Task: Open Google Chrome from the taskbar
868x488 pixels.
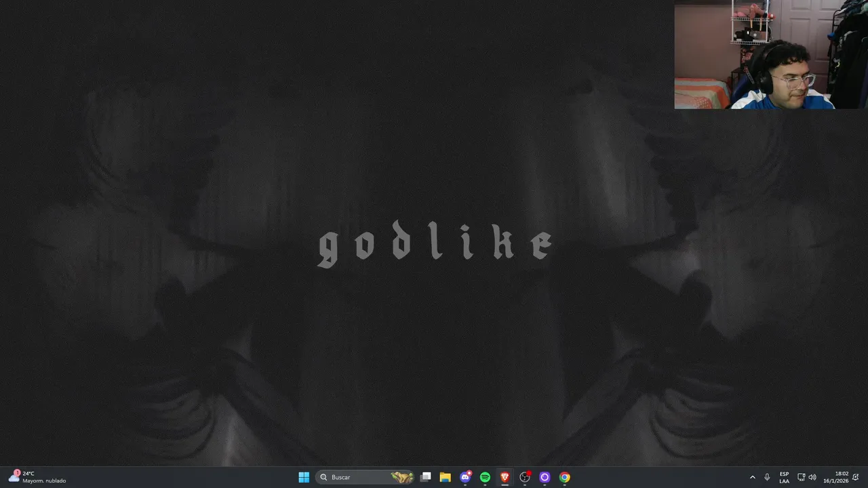Action: click(564, 477)
